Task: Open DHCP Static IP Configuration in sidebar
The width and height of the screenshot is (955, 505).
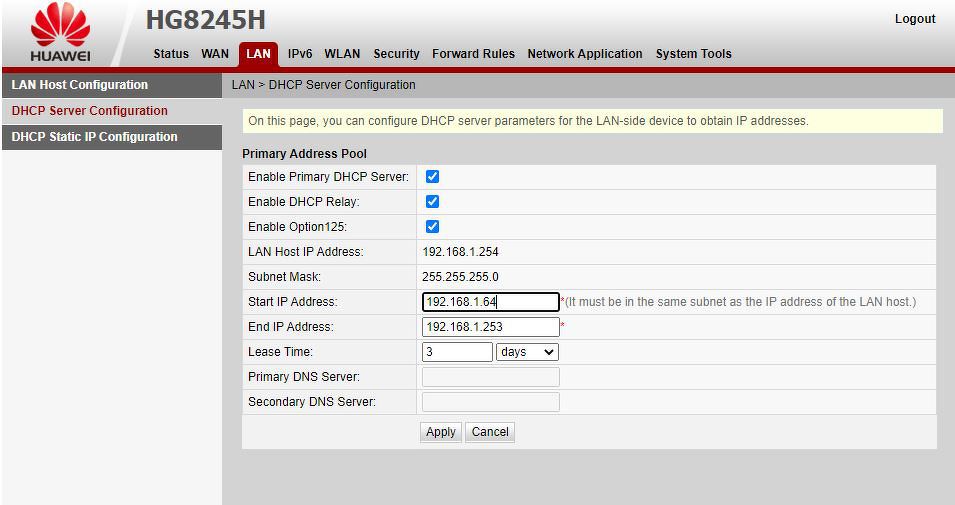Action: click(112, 137)
